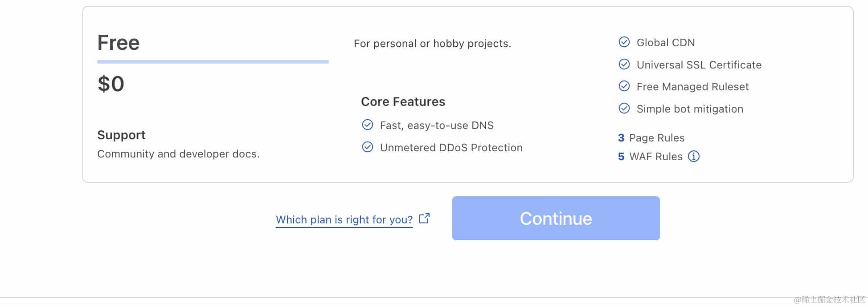Image resolution: width=868 pixels, height=307 pixels.
Task: Click the Global CDN feature label
Action: coord(666,43)
